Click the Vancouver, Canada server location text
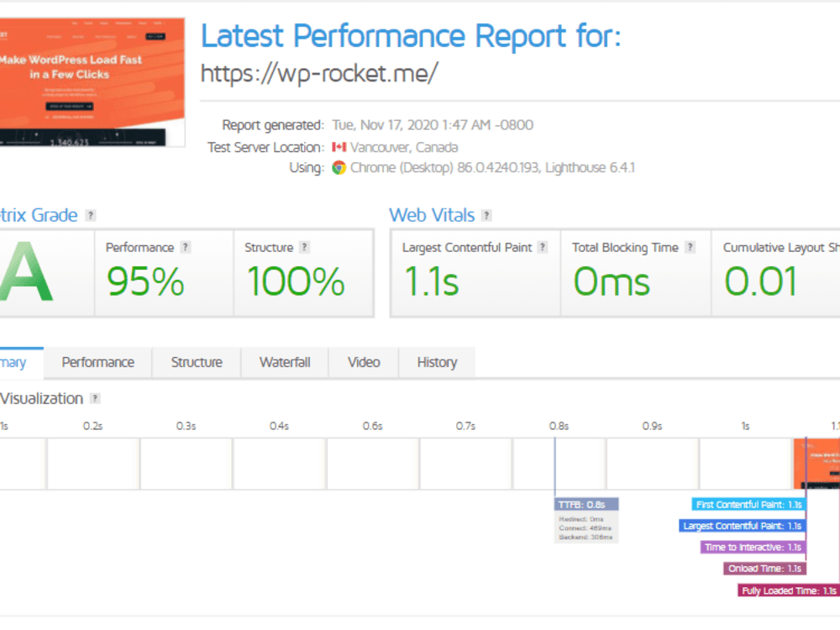The height and width of the screenshot is (630, 840). point(404,147)
